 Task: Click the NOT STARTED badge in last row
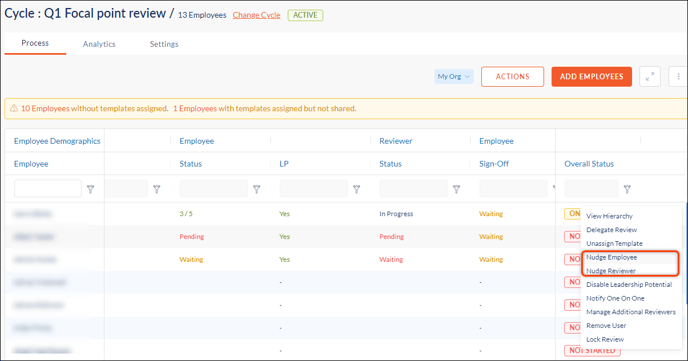point(592,350)
